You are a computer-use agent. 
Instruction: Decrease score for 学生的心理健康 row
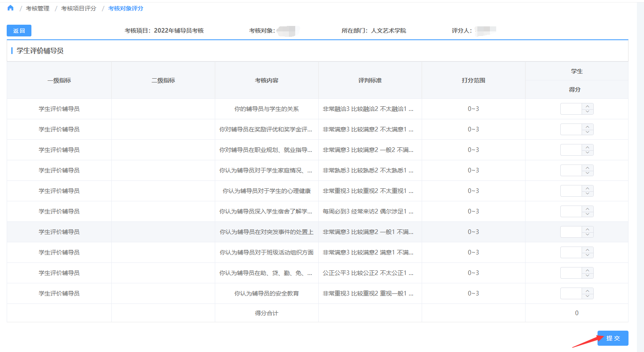[x=587, y=194]
